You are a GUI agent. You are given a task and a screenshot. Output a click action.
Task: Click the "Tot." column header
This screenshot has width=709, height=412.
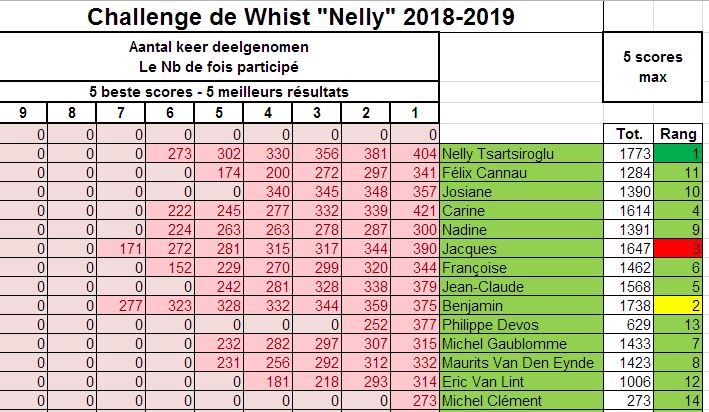630,135
